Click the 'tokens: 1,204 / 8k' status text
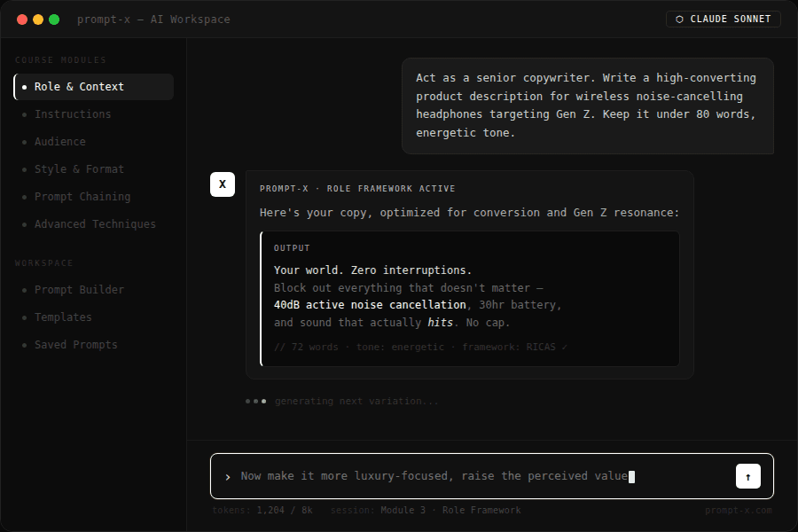798x532 pixels. pyautogui.click(x=262, y=510)
